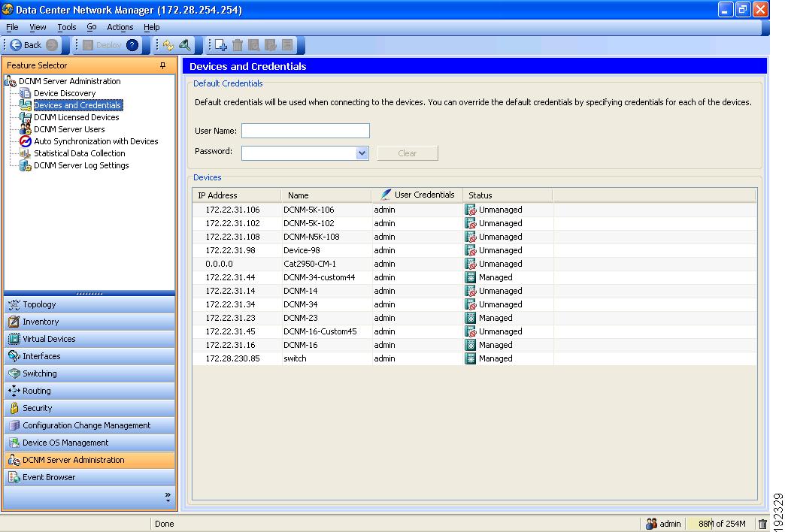
Task: Click the New device toolbar icon
Action: (221, 45)
